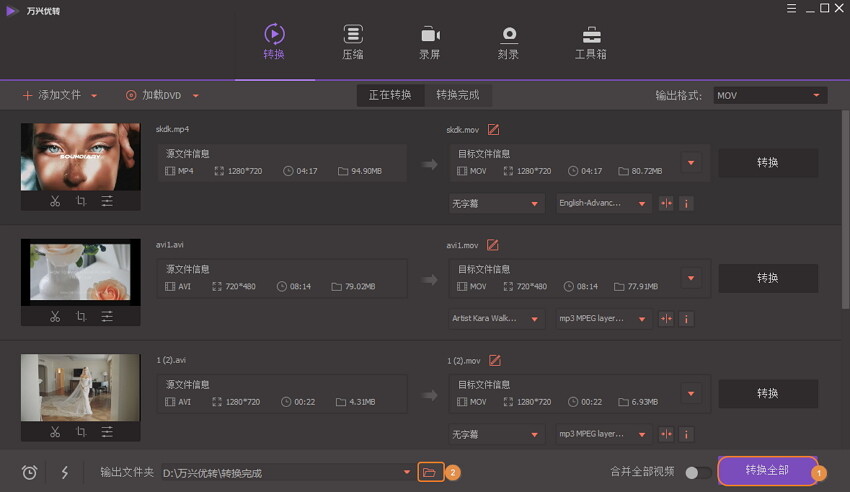Open subtitle dropdown 无字幕 for skdk.mov

[496, 203]
